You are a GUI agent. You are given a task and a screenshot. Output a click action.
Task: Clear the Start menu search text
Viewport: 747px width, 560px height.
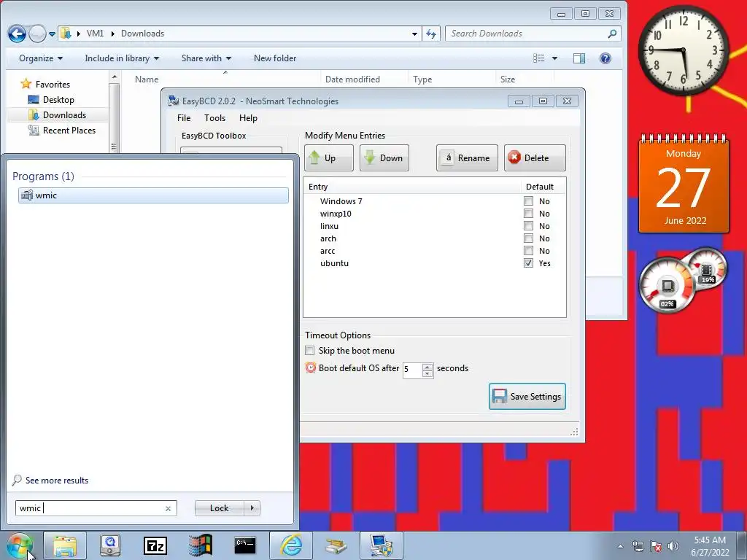pos(169,508)
